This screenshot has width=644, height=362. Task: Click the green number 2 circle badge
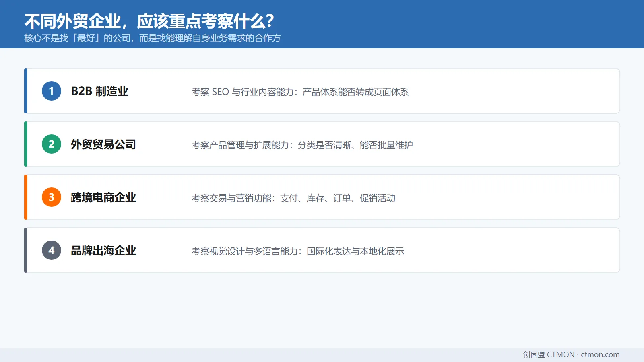coord(52,144)
